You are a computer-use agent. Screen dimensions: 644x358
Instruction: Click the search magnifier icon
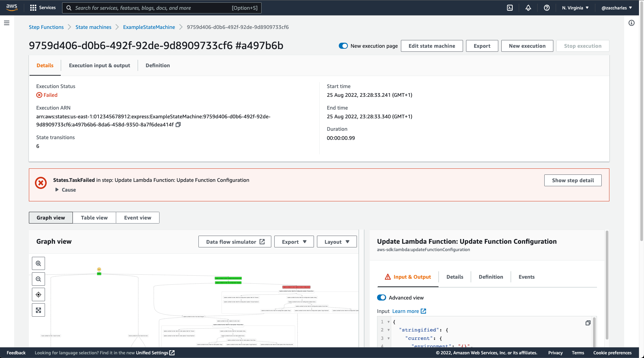coord(69,8)
